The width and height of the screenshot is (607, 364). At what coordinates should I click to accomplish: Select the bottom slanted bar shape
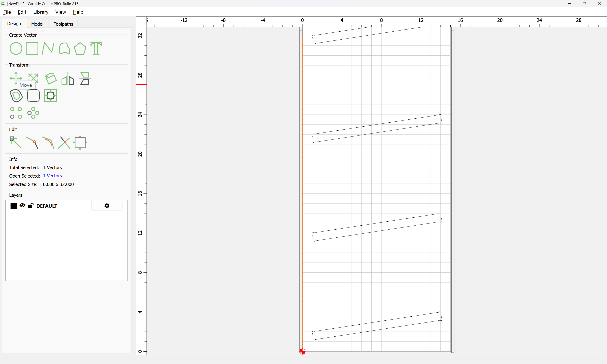377,326
